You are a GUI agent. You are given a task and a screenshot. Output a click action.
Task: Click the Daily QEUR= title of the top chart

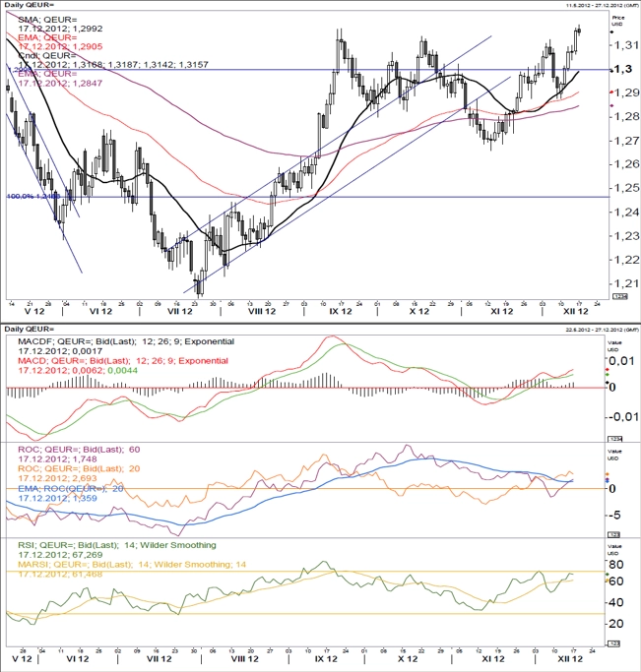click(30, 5)
